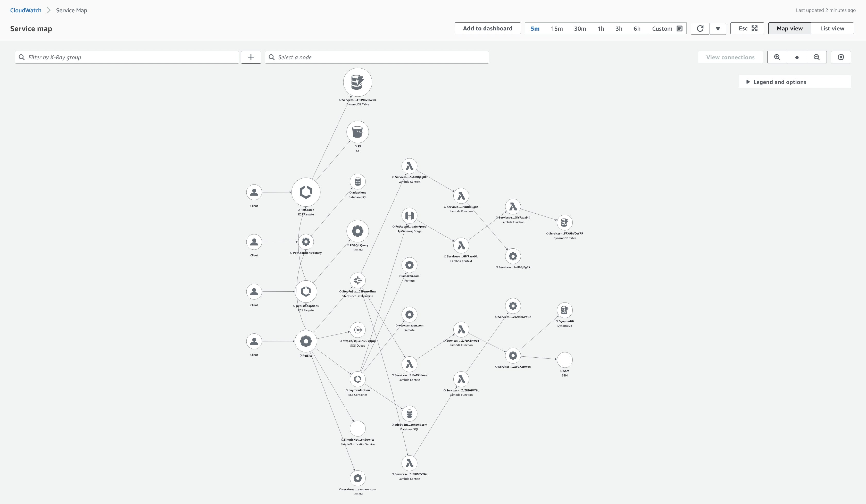Viewport: 866px width, 504px height.
Task: Click the center map dot control
Action: tap(797, 57)
